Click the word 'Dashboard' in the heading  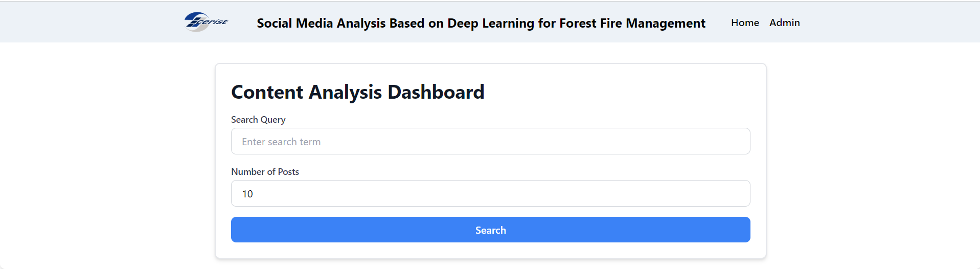436,92
